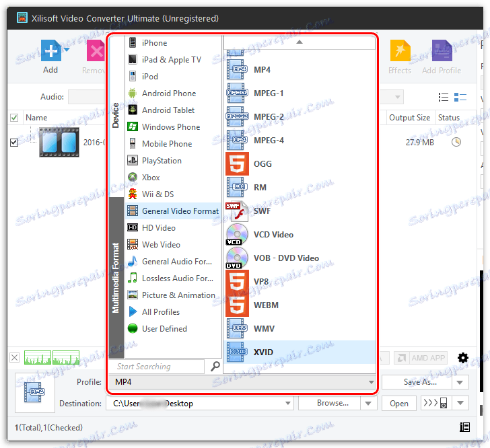The height and width of the screenshot is (448, 490).
Task: Click the clock status icon
Action: [x=456, y=142]
